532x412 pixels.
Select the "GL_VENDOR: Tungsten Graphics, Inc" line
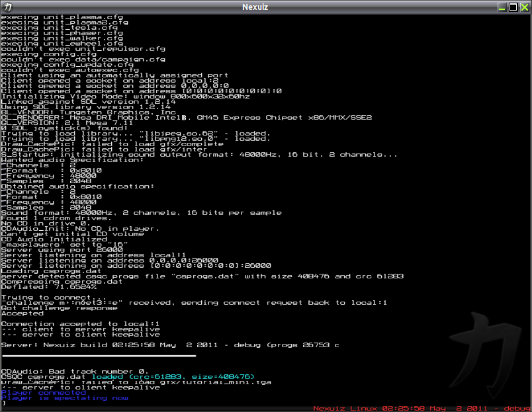[89, 112]
